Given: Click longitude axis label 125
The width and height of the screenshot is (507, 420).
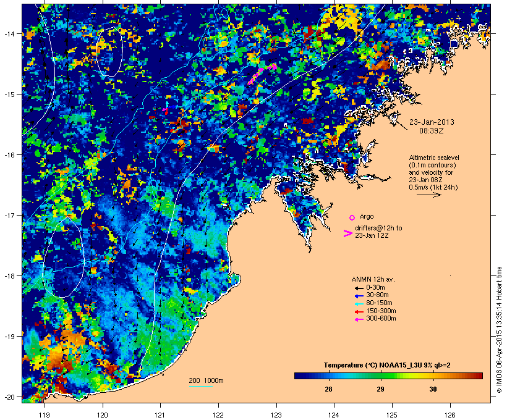Looking at the screenshot, I should (392, 415).
